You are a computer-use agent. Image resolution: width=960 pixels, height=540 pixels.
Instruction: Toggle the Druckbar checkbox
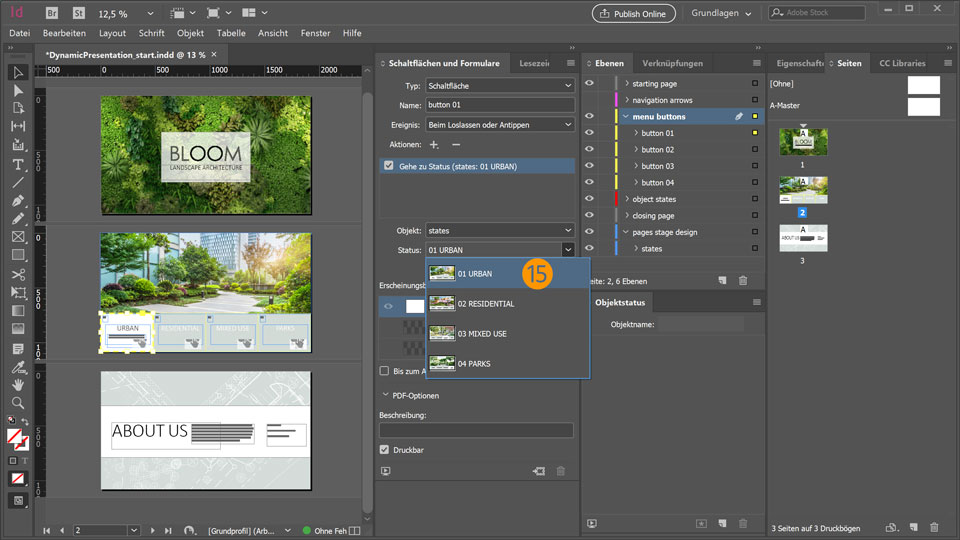[x=385, y=450]
